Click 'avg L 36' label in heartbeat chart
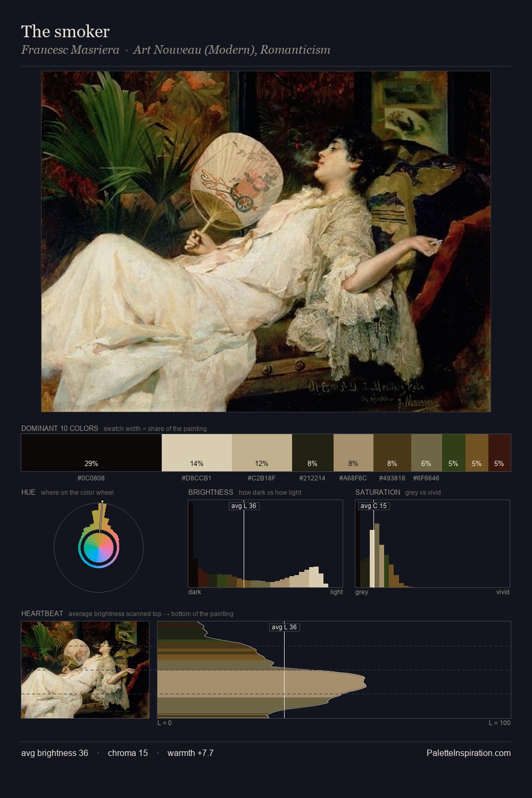The width and height of the screenshot is (532, 798). click(285, 627)
